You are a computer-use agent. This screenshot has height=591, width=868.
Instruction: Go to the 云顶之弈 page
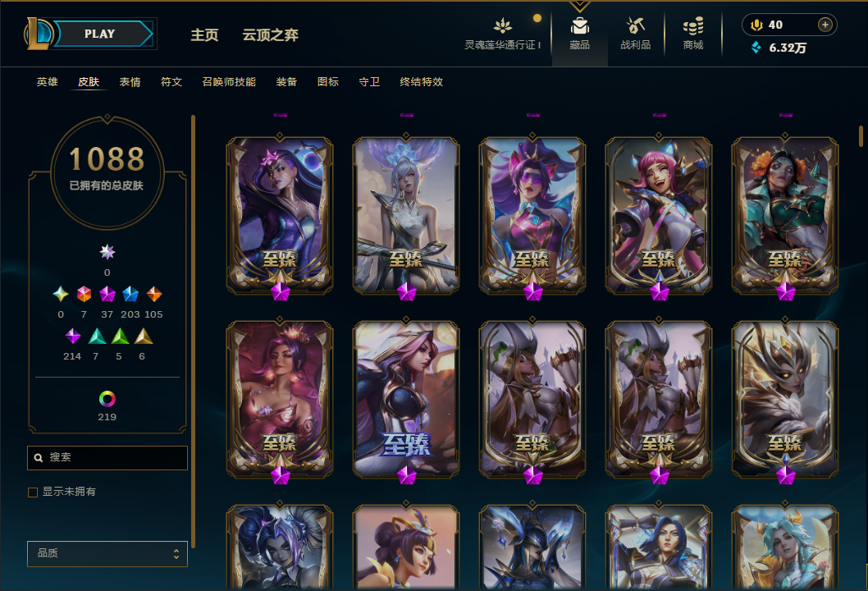pos(270,35)
